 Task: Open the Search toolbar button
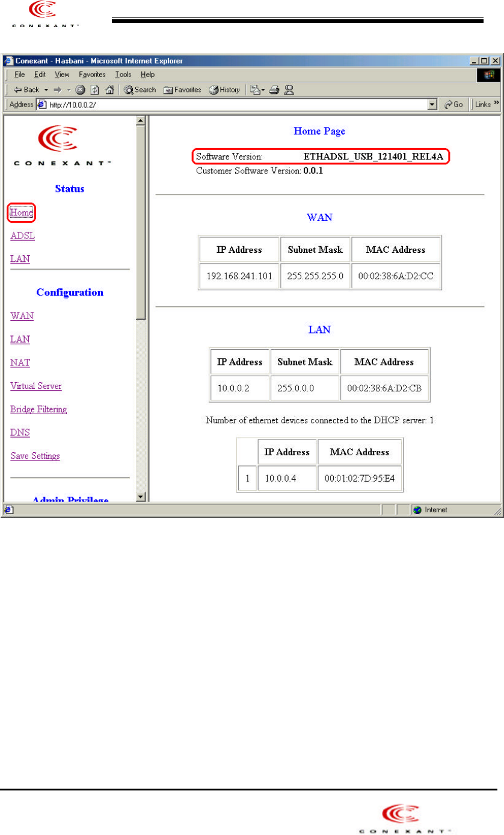click(x=140, y=90)
